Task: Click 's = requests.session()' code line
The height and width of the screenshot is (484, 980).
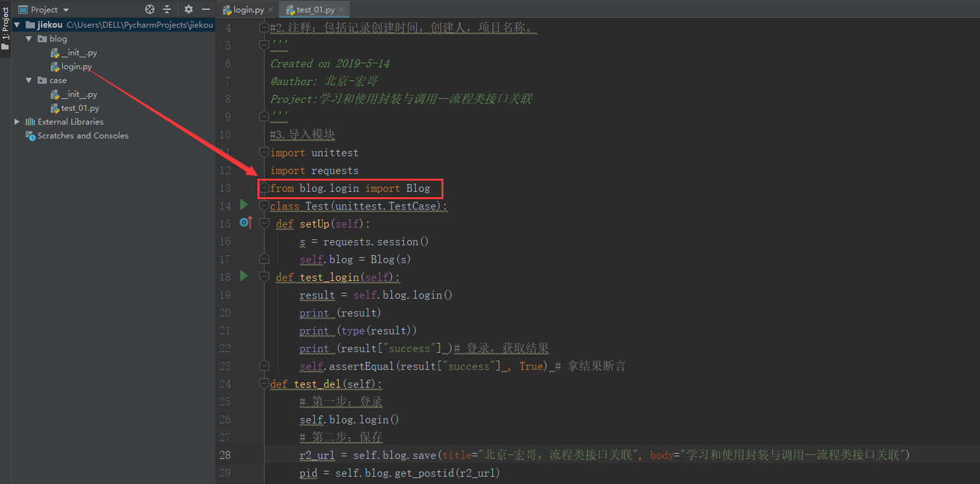Action: (x=364, y=241)
